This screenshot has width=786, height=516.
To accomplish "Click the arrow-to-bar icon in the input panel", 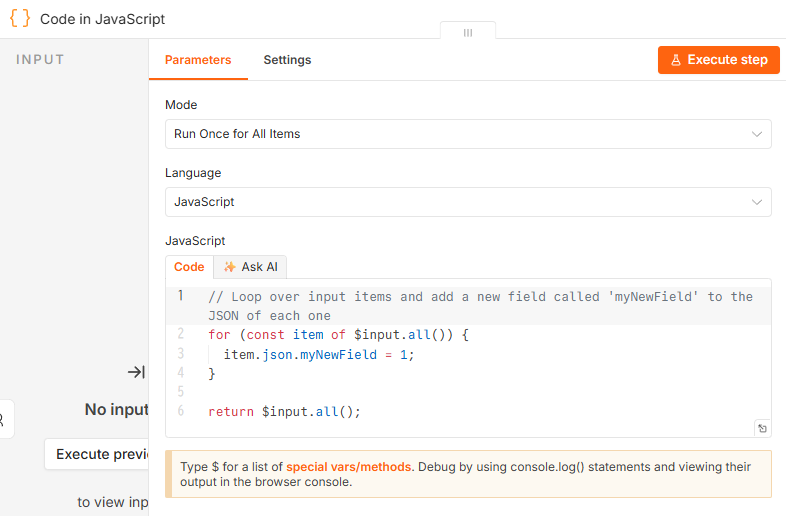I will [x=136, y=372].
